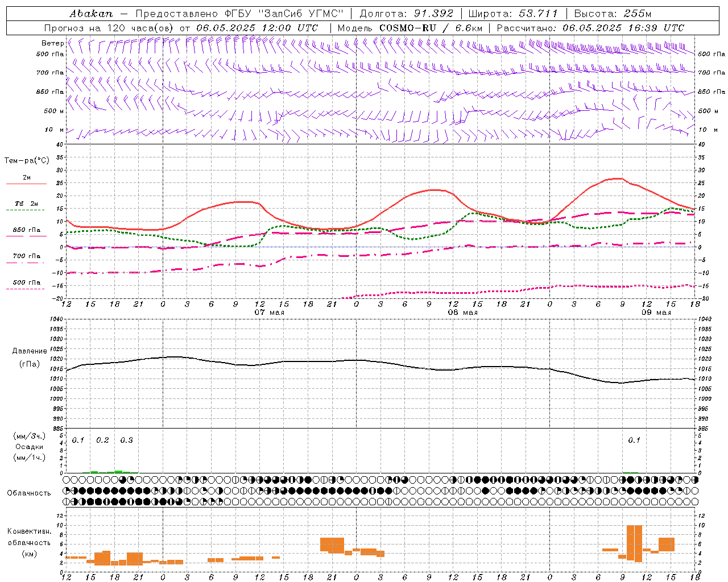Click the elevation value "Высота: 255м"
Image resolution: width=728 pixels, height=582 pixels.
coord(613,14)
